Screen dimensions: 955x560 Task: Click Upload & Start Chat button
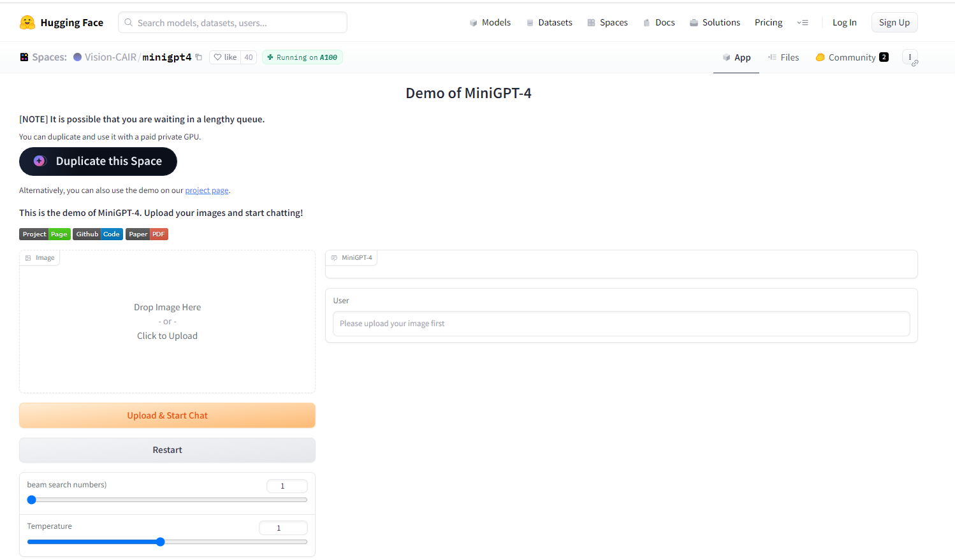(167, 415)
